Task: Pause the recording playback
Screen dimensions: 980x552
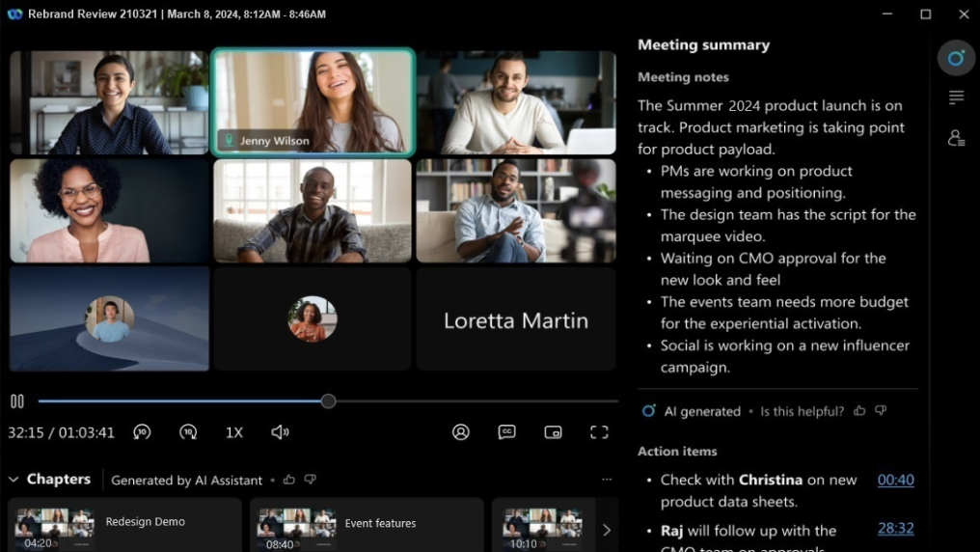Action: pos(17,401)
